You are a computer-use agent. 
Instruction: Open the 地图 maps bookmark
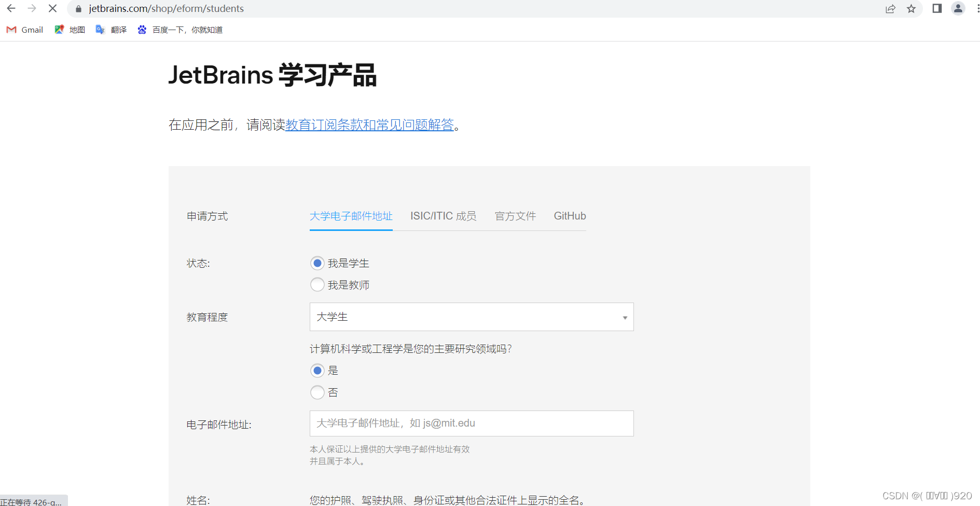tap(70, 30)
